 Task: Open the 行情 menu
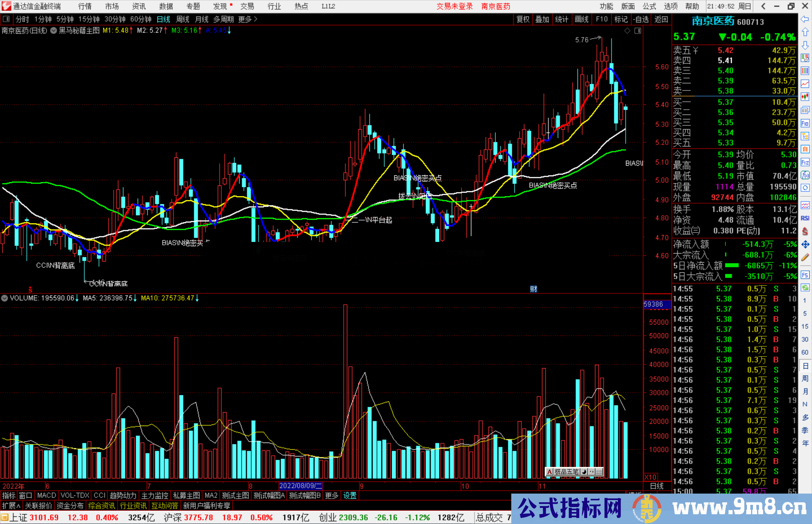pos(85,6)
